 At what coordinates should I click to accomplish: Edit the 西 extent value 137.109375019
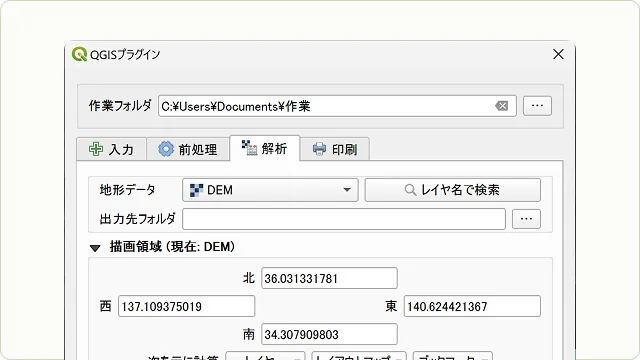pyautogui.click(x=187, y=306)
